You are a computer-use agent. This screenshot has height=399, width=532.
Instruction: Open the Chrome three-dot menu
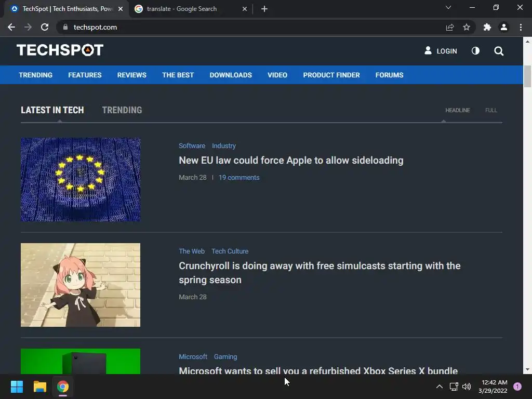click(521, 27)
